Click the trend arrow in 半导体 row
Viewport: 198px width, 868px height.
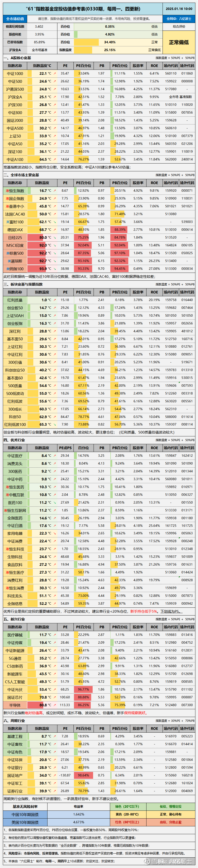[x=55, y=705]
